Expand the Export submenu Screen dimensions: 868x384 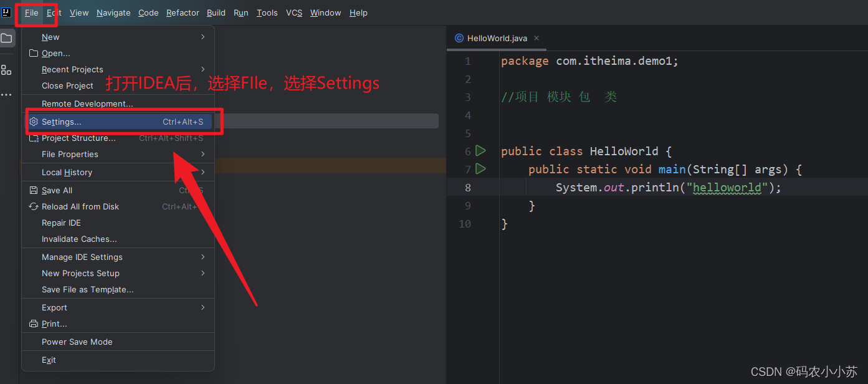(x=54, y=307)
